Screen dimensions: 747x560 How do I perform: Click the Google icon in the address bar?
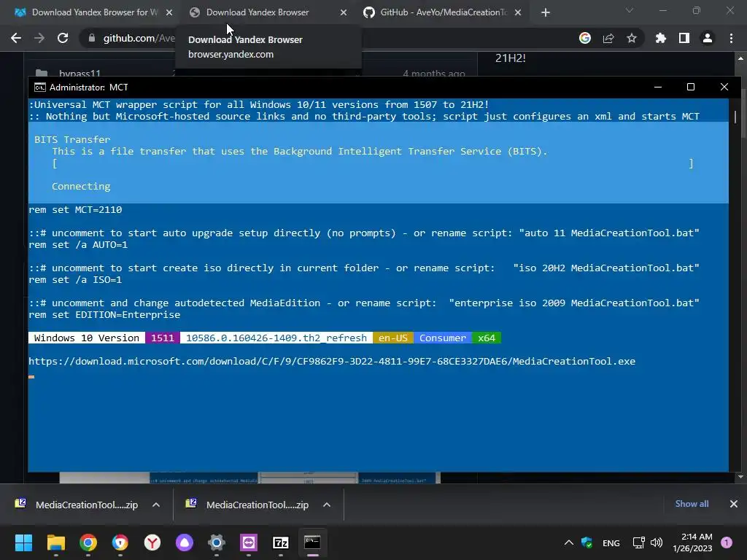(x=585, y=38)
